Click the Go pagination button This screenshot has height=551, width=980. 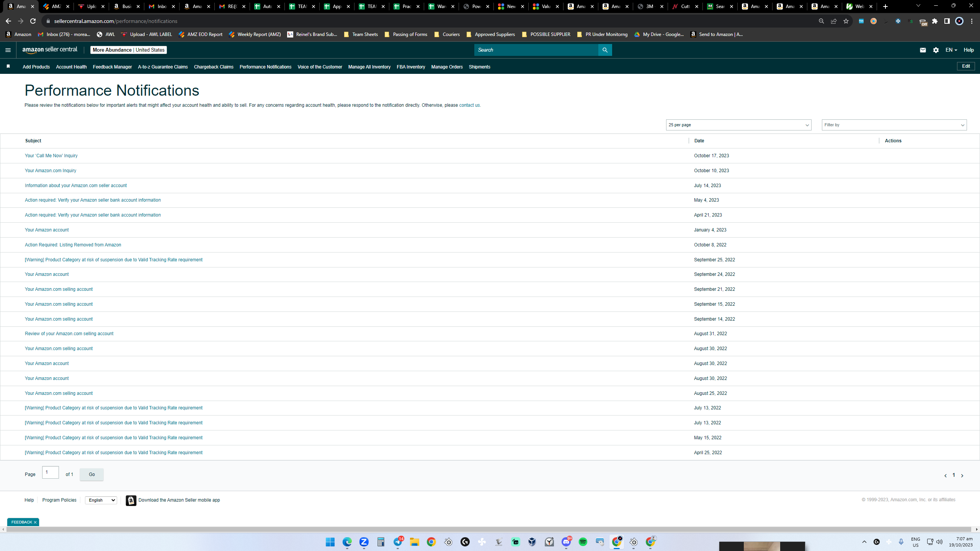pyautogui.click(x=91, y=474)
